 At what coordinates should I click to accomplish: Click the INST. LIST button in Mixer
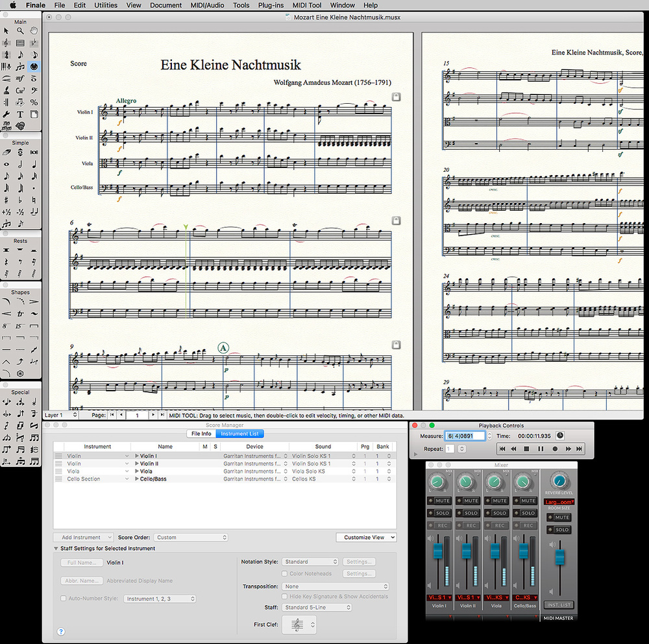[x=559, y=605]
